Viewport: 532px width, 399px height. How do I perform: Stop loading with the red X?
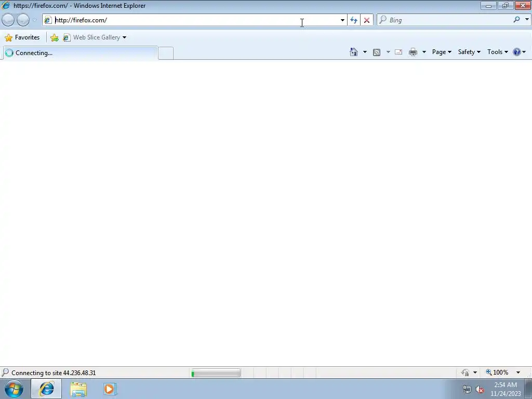(367, 20)
